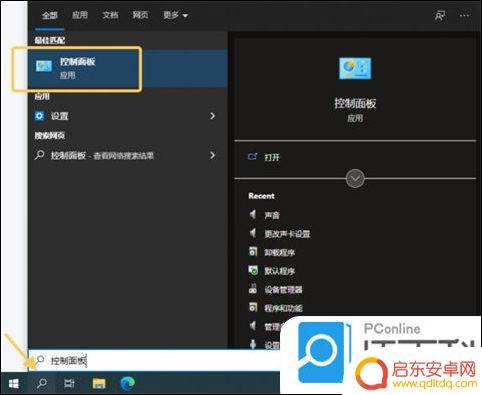Click the 声音 speaker icon in Recent
Screen dimensions: 482x395
(253, 214)
